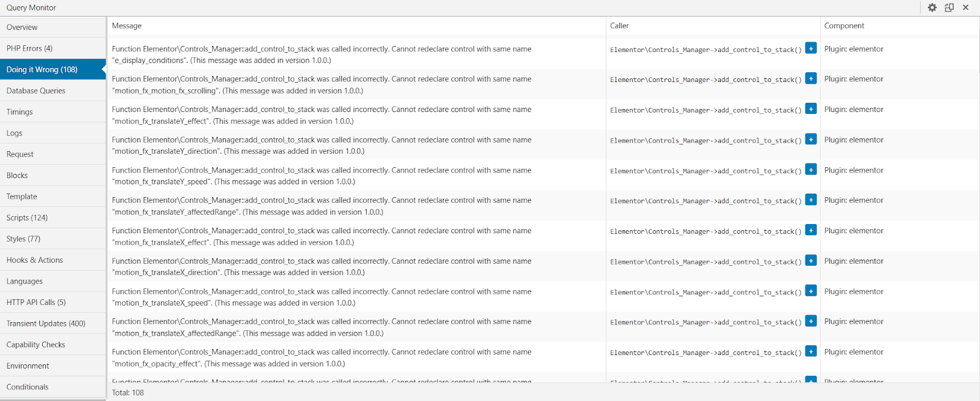
Task: Expand call stack for motion_fx_translateX_effect row
Action: click(x=810, y=230)
